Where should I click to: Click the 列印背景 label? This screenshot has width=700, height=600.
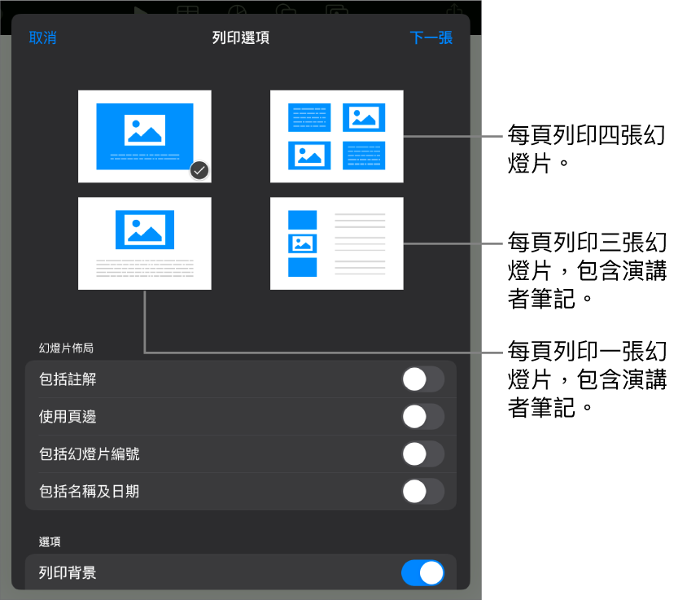(x=68, y=573)
